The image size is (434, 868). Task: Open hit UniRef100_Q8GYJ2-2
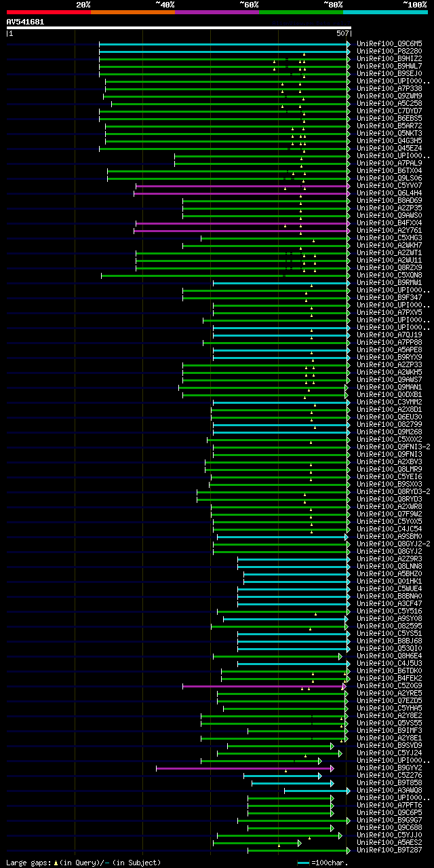[x=393, y=544]
